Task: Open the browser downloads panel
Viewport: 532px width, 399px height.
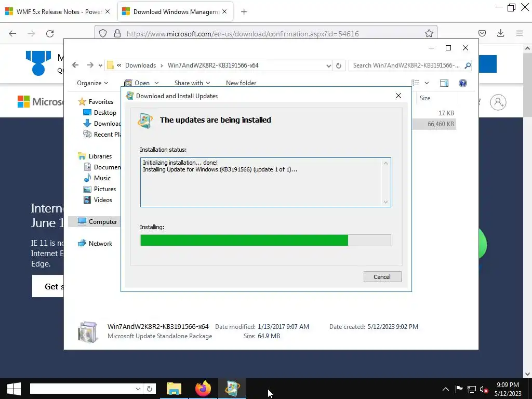Action: pos(500,33)
